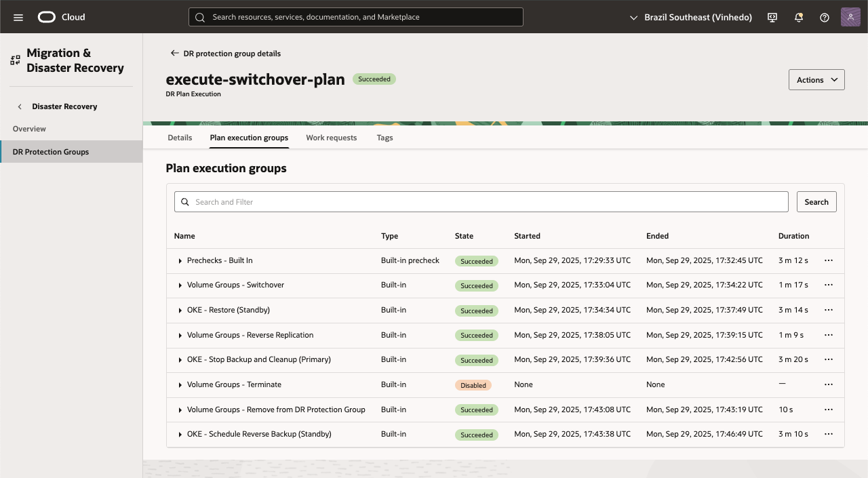Open the actions menu for OKE - Restore (Standby)

coord(828,310)
